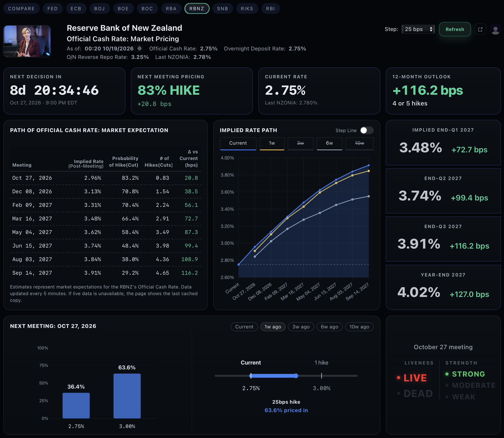Switch to the SNB tab
Screen dimensions: 504x438
(222, 8)
